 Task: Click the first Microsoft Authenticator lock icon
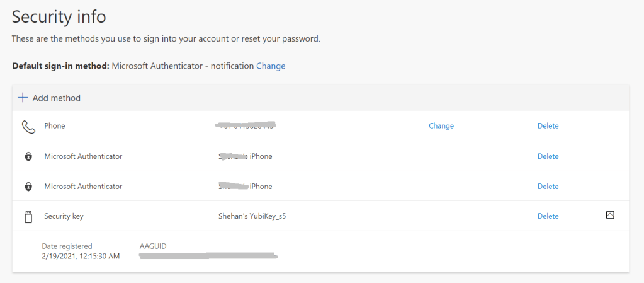[28, 156]
